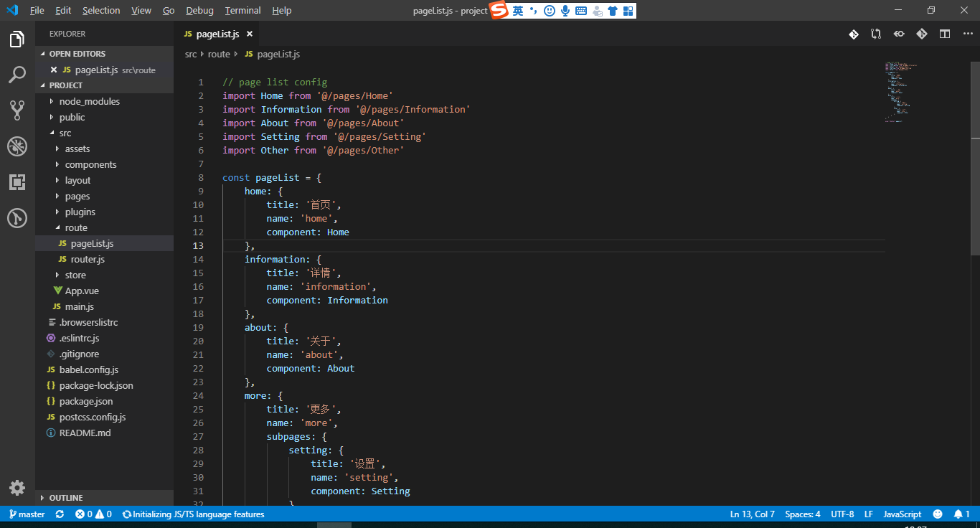Open the Extensions view in the activity bar
Image resolution: width=980 pixels, height=528 pixels.
tap(17, 182)
